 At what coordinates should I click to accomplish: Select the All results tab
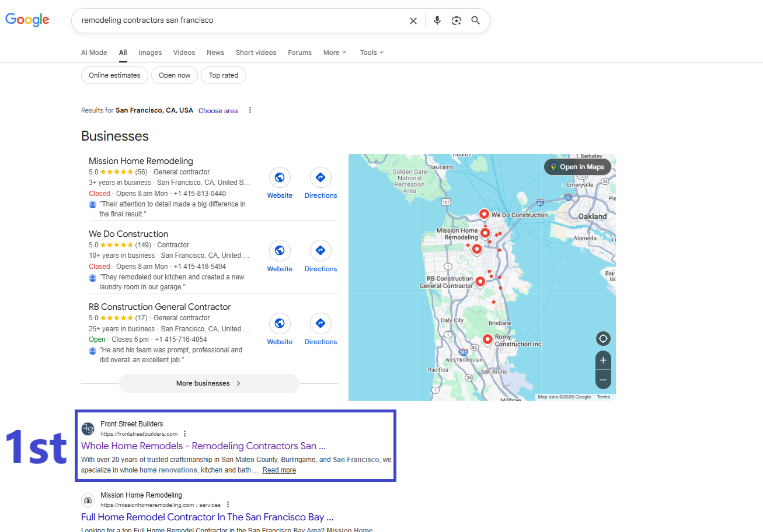[123, 52]
